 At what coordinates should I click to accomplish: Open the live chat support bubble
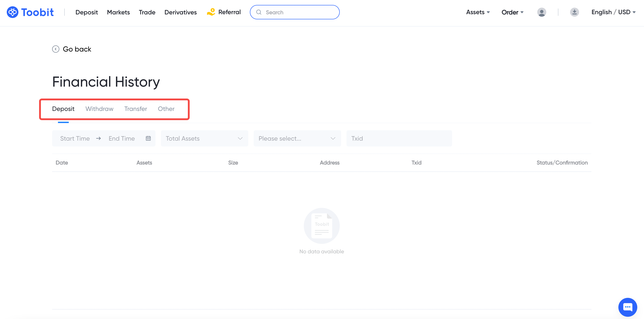click(x=628, y=307)
